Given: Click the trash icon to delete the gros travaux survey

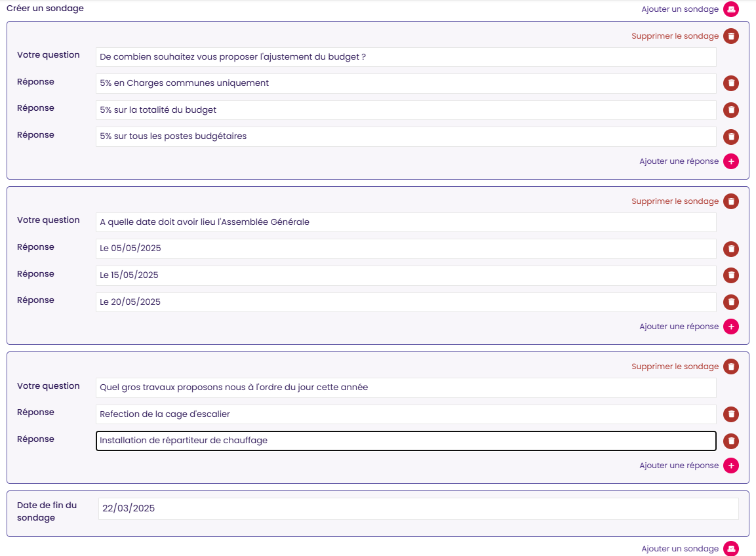Looking at the screenshot, I should (731, 367).
